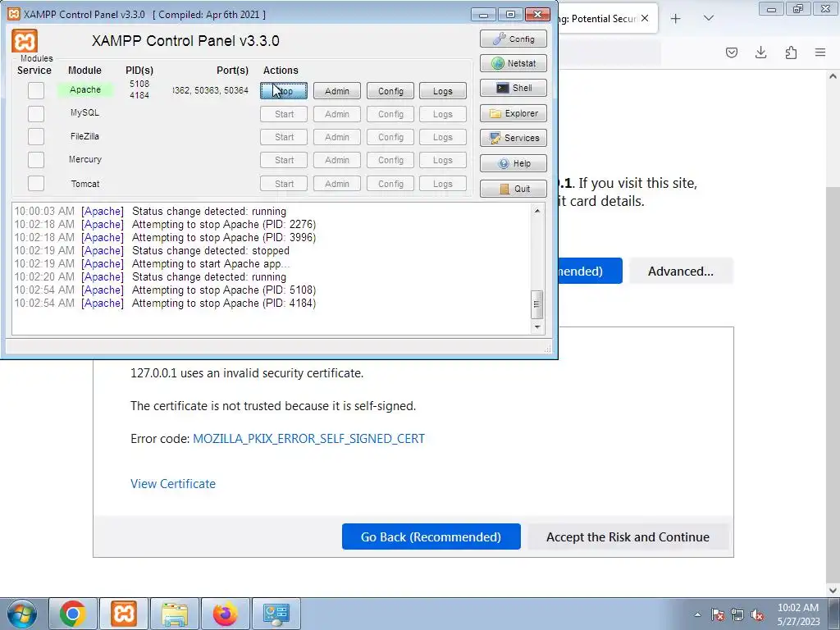This screenshot has height=630, width=840.
Task: Show hidden tray icons arrow
Action: pos(697,614)
